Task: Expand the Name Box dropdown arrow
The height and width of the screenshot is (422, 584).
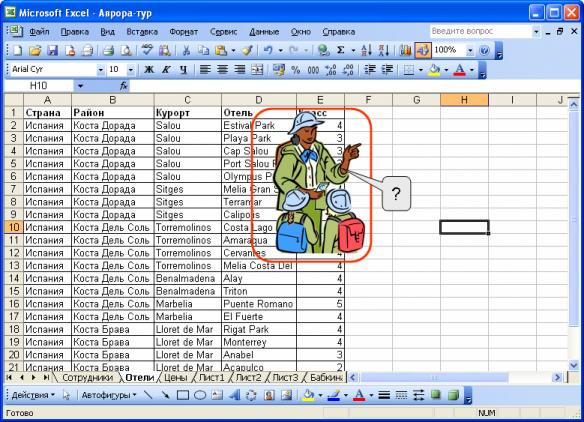Action: pyautogui.click(x=80, y=86)
